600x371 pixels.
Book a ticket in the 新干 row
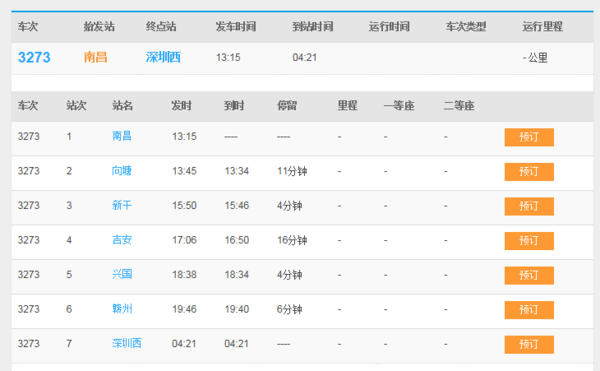(x=529, y=206)
